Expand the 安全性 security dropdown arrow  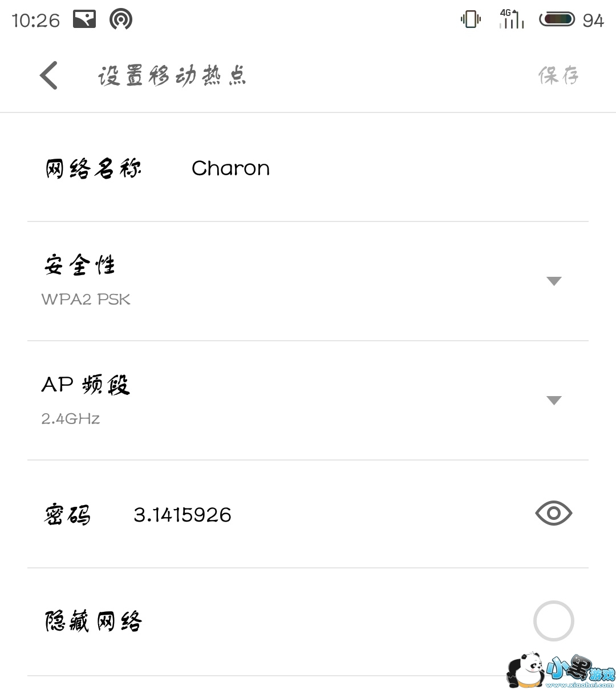pos(554,281)
